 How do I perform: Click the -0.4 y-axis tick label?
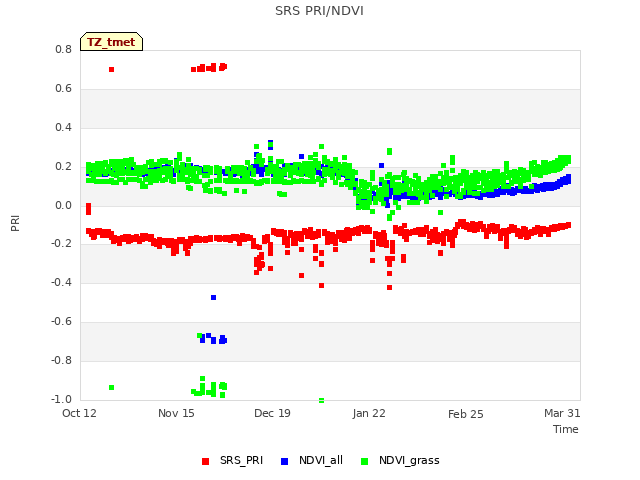click(62, 282)
